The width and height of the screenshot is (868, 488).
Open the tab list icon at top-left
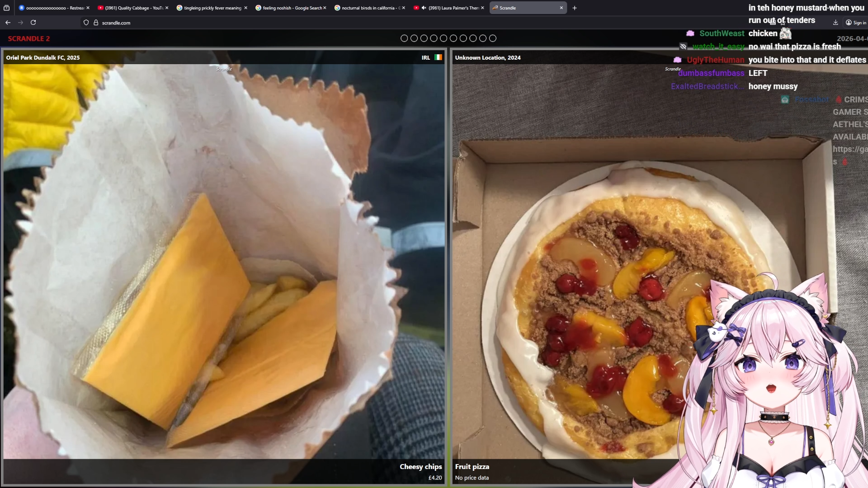pyautogui.click(x=6, y=8)
